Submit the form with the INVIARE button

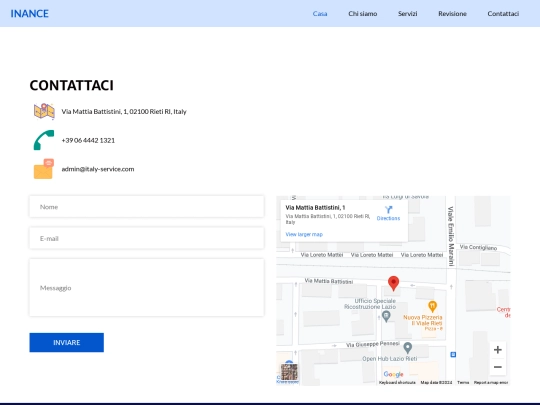[x=66, y=342]
